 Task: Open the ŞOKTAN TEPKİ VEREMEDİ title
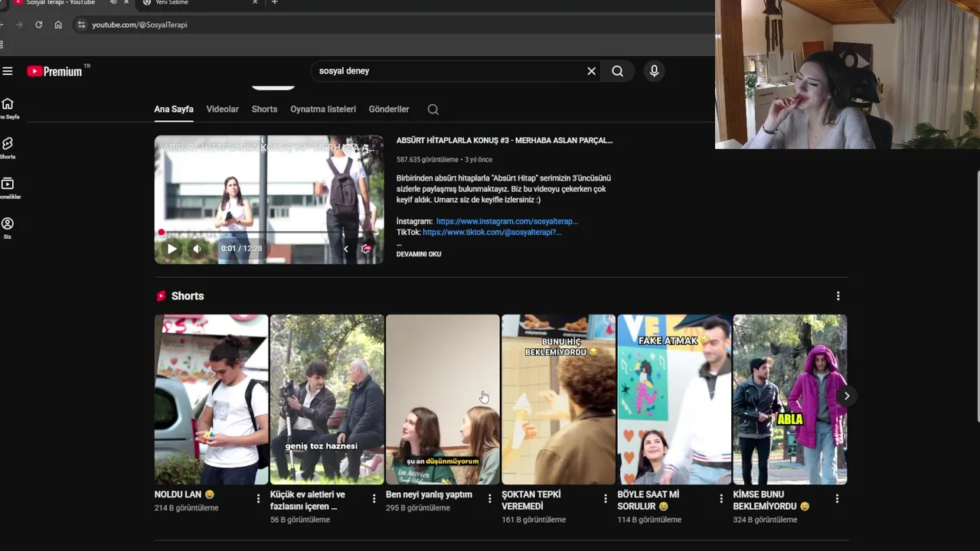tap(531, 500)
